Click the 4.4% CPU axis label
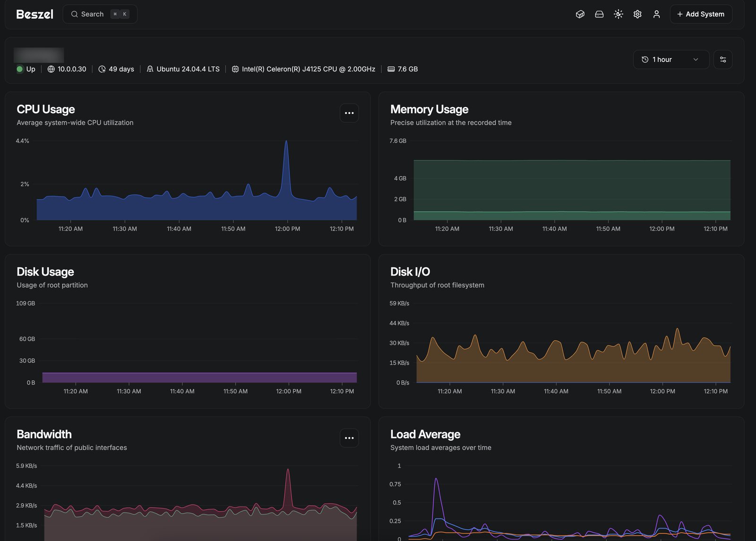This screenshot has height=541, width=756. click(x=23, y=141)
